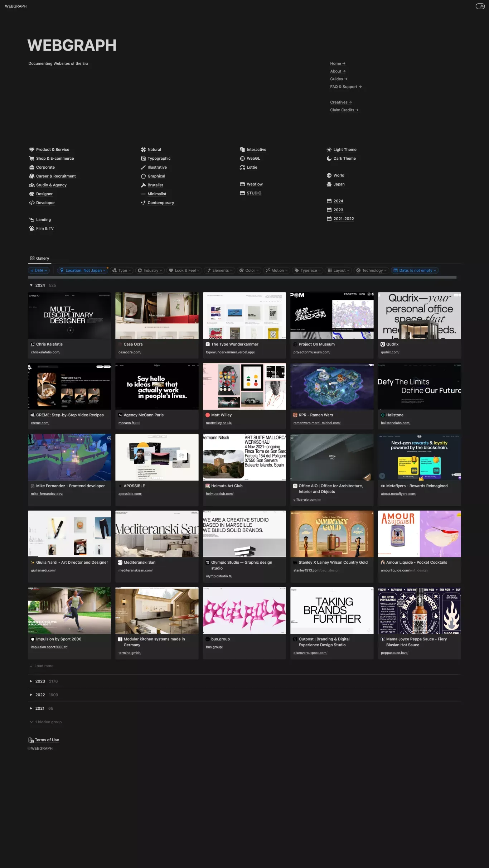The height and width of the screenshot is (868, 489).
Task: Open the Guides navigation link
Action: coord(339,79)
